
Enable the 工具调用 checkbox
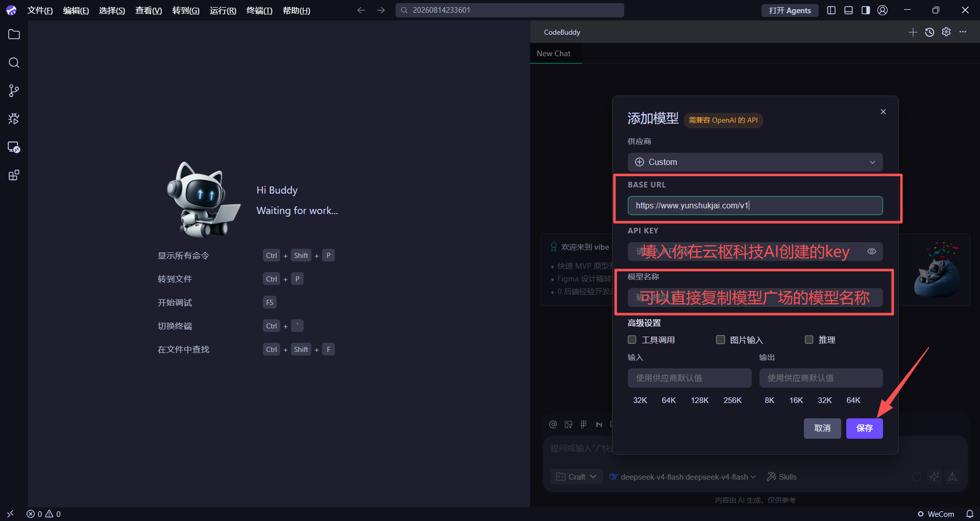coord(632,340)
